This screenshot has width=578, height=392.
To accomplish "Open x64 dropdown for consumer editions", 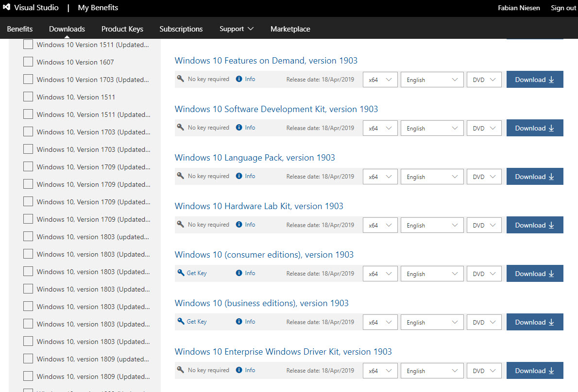I will click(x=380, y=274).
